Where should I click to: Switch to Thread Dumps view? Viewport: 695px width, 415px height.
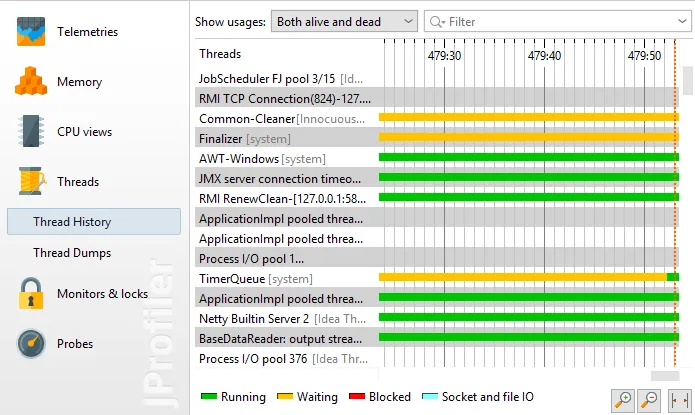pos(72,253)
